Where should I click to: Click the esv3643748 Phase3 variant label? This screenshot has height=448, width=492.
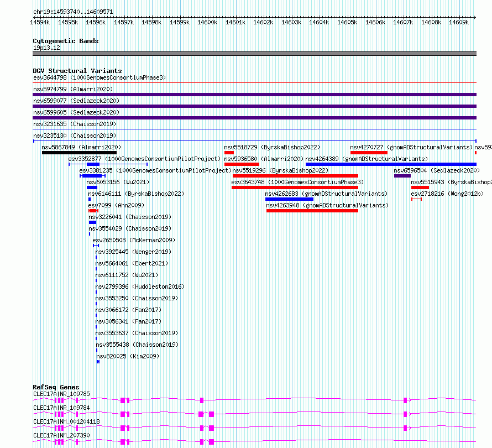tap(297, 182)
